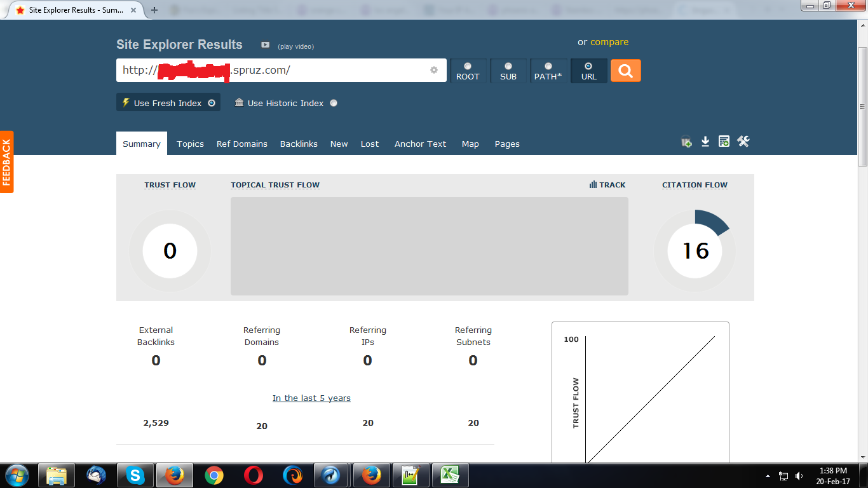Open the Topics tab
The height and width of the screenshot is (488, 868).
(191, 144)
